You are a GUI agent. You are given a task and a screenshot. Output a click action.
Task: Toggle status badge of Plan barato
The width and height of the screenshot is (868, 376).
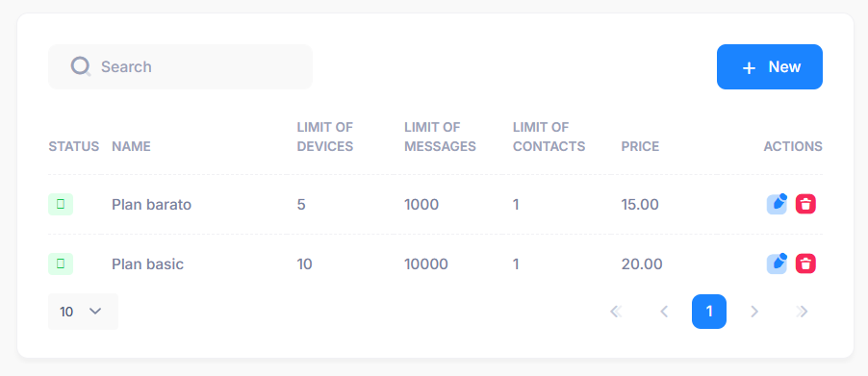[x=61, y=205]
